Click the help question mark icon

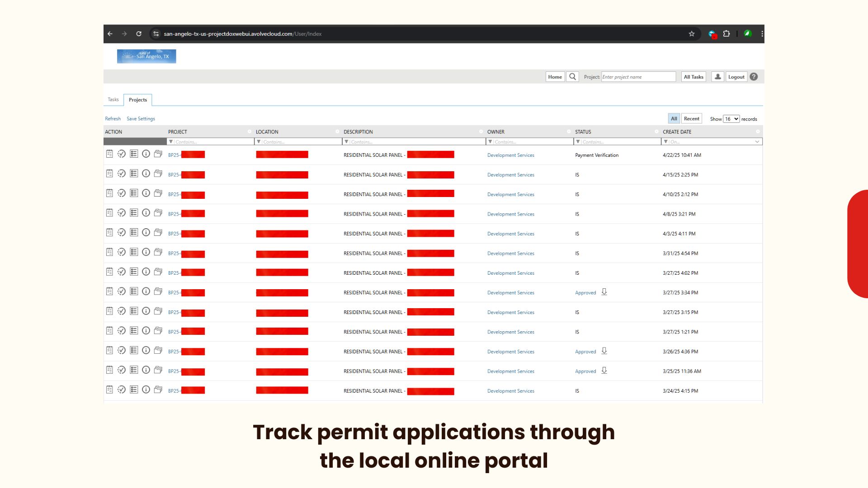click(754, 77)
